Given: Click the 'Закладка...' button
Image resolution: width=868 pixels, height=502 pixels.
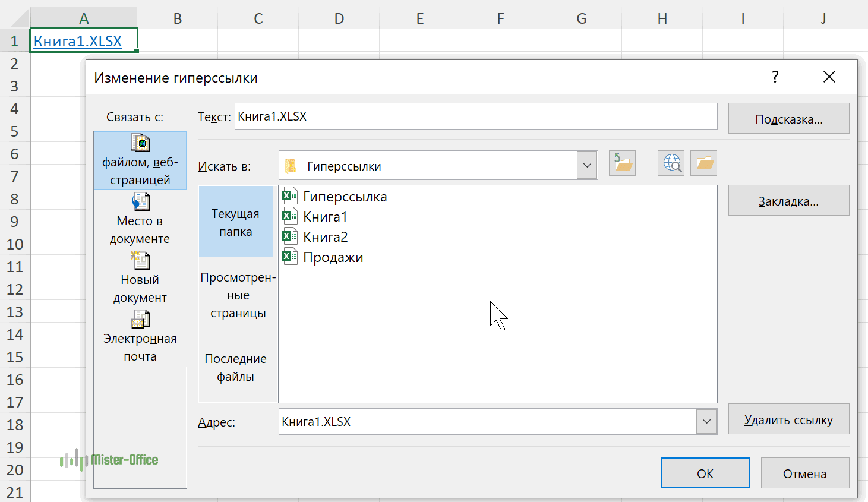Looking at the screenshot, I should coord(788,201).
